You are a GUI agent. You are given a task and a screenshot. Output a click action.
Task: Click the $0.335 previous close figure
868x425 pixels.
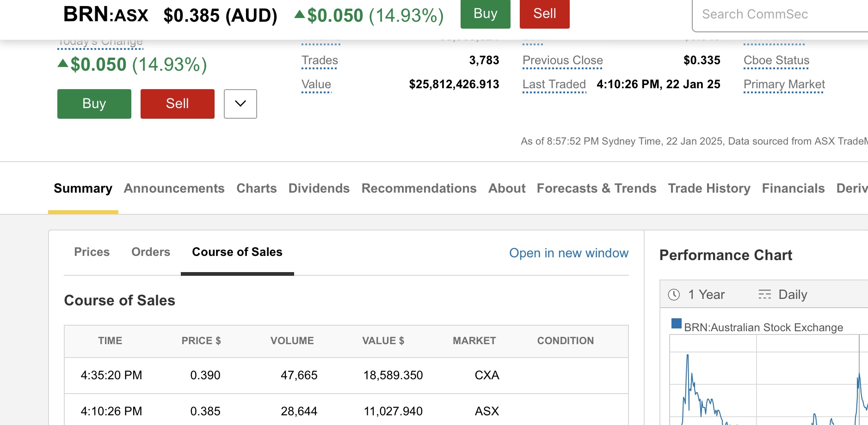(702, 61)
